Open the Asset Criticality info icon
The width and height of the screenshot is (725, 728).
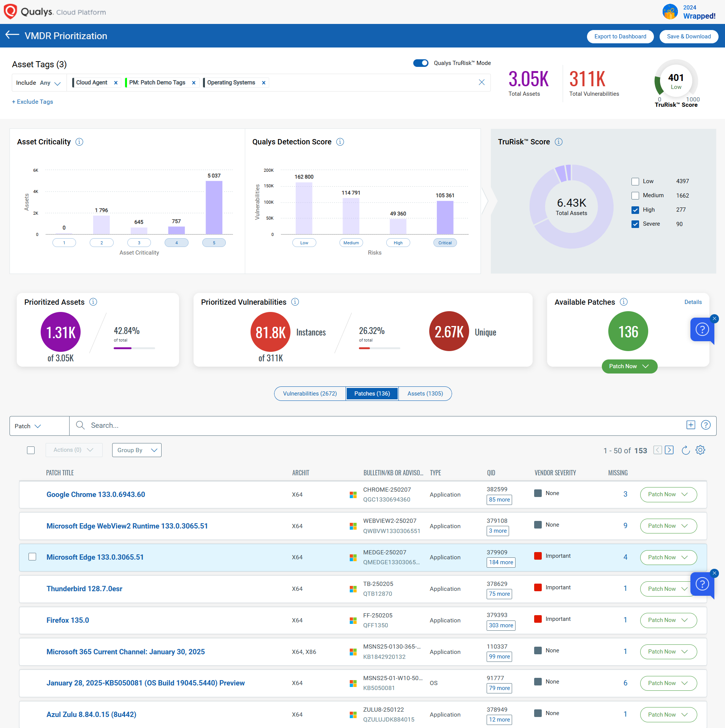[79, 142]
